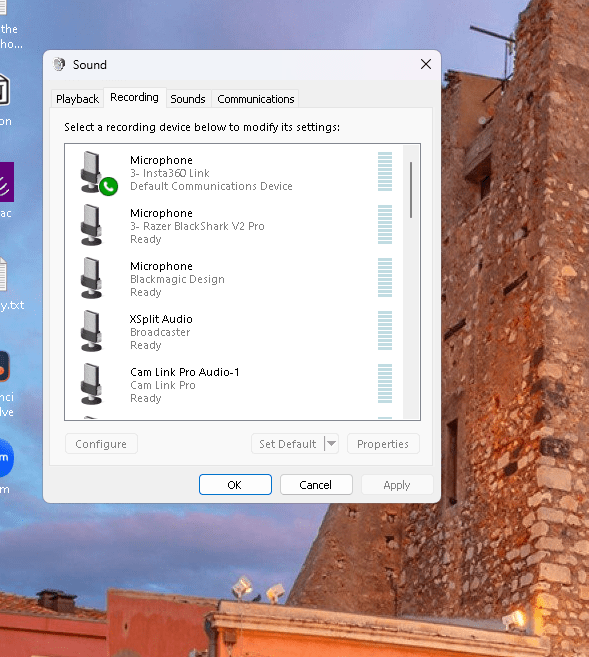Image resolution: width=589 pixels, height=657 pixels.
Task: Select the 'XSplit Audio' device name
Action: (161, 319)
